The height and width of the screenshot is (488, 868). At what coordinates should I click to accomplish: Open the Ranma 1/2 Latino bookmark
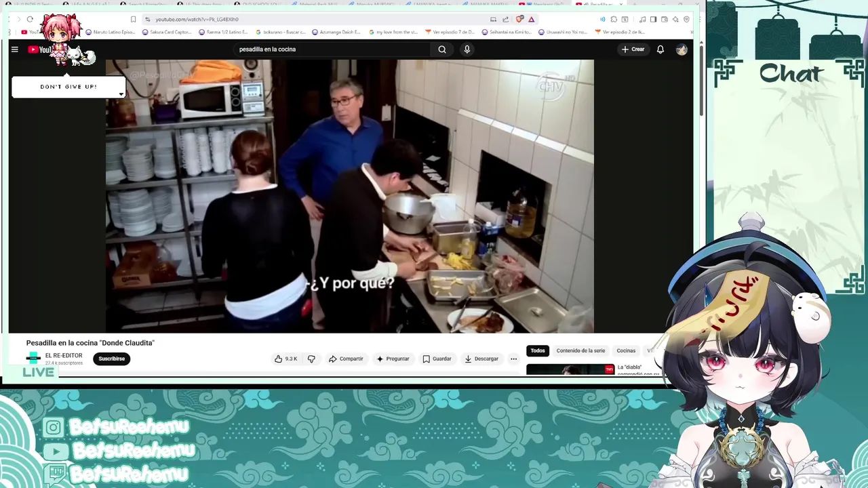tap(224, 32)
